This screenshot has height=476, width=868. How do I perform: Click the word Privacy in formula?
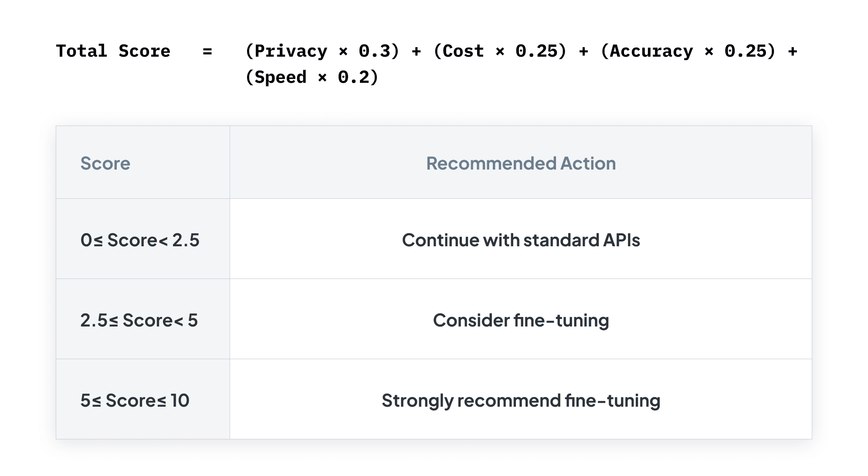pos(291,51)
